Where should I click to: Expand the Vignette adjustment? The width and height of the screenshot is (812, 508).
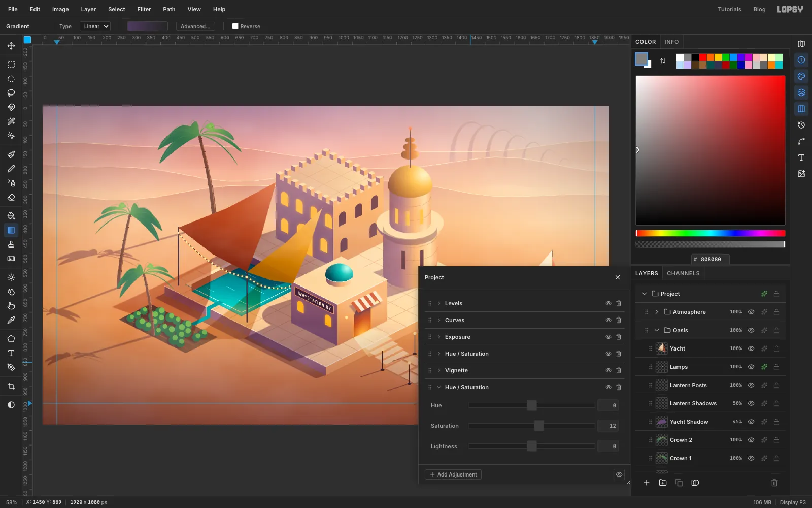(439, 370)
